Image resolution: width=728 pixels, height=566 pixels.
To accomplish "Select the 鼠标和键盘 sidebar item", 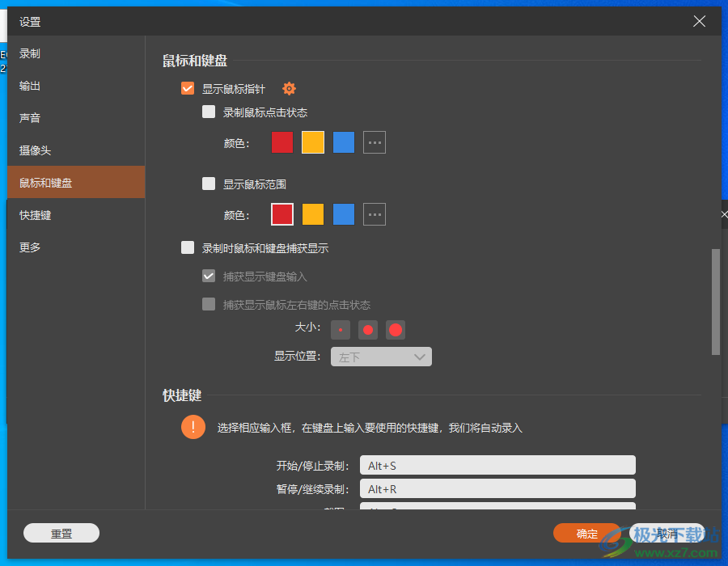I will (x=76, y=182).
